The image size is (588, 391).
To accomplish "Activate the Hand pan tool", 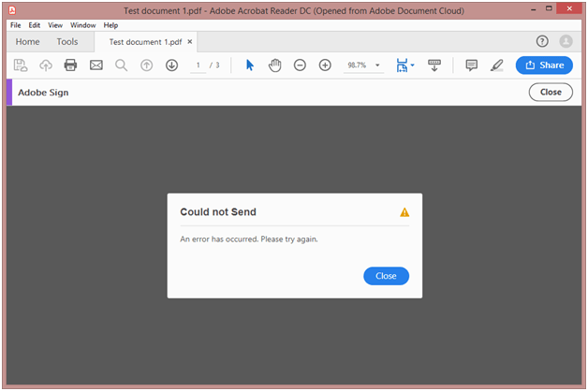I will pos(275,65).
